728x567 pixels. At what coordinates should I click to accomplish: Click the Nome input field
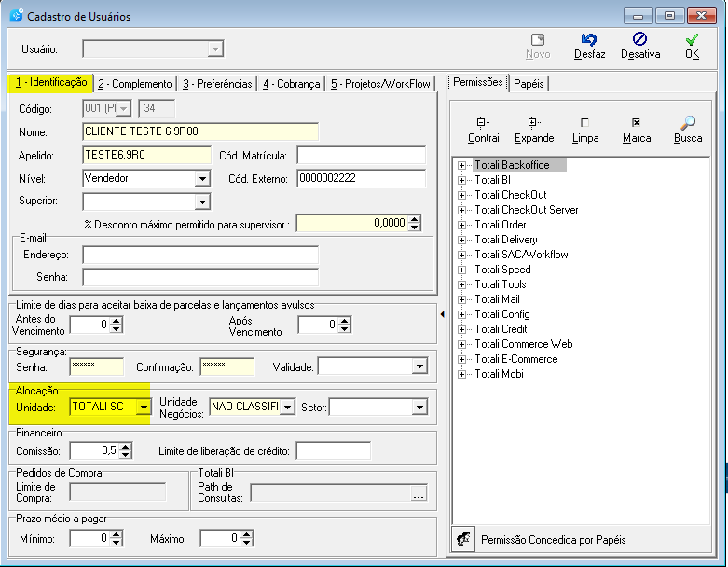click(x=200, y=131)
